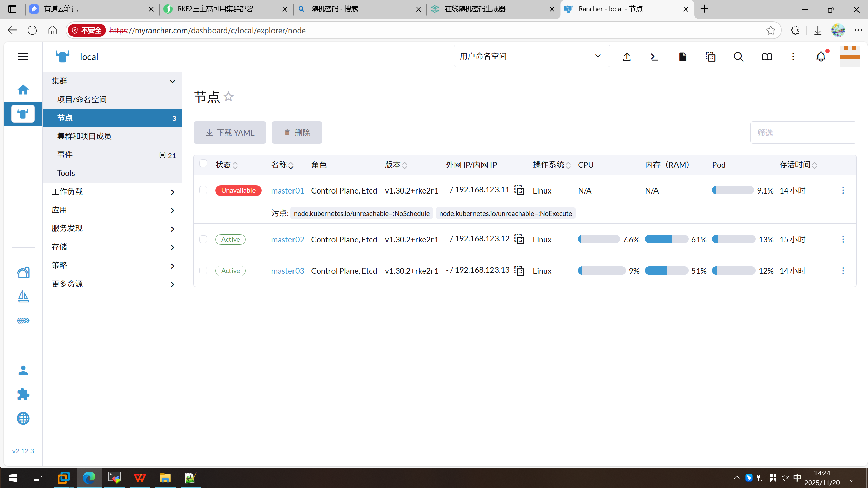Check the master01 node checkbox
Image resolution: width=868 pixels, height=488 pixels.
tap(203, 190)
